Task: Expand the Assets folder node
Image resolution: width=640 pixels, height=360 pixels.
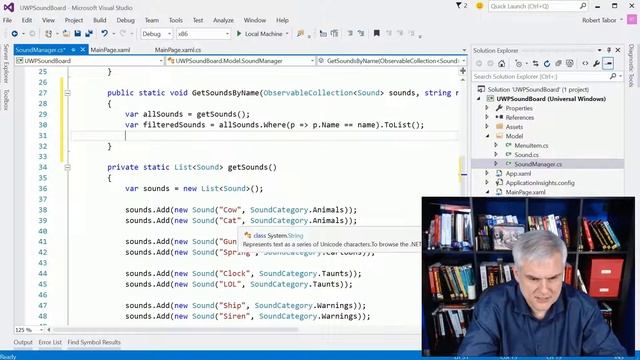Action: point(487,127)
